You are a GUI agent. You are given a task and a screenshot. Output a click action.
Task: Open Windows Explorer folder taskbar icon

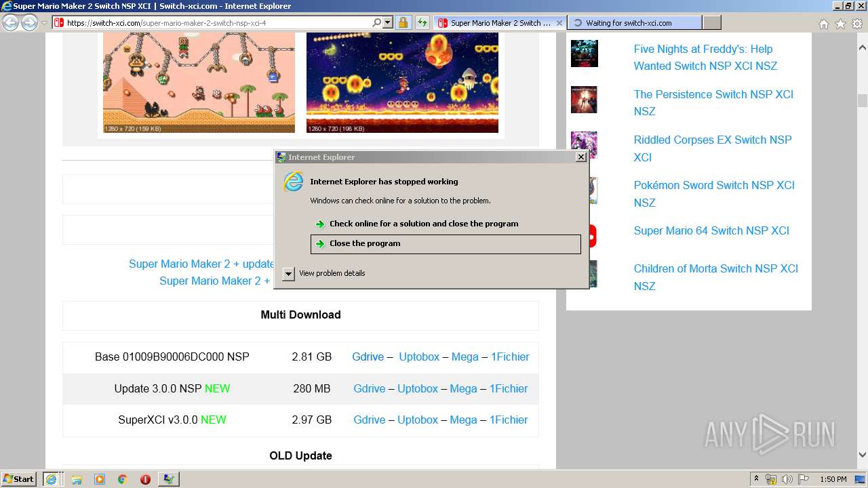(x=77, y=479)
